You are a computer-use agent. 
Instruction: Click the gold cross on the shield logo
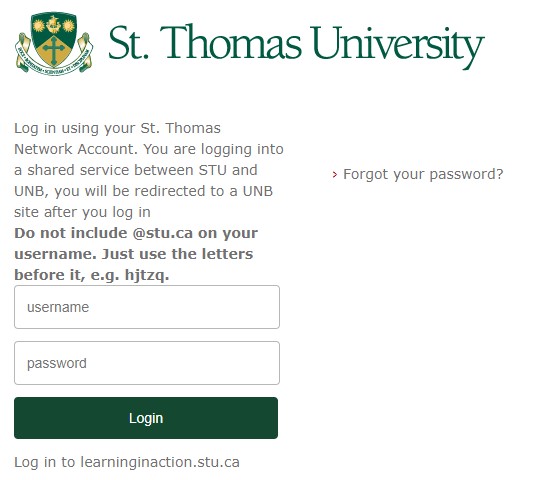point(54,50)
